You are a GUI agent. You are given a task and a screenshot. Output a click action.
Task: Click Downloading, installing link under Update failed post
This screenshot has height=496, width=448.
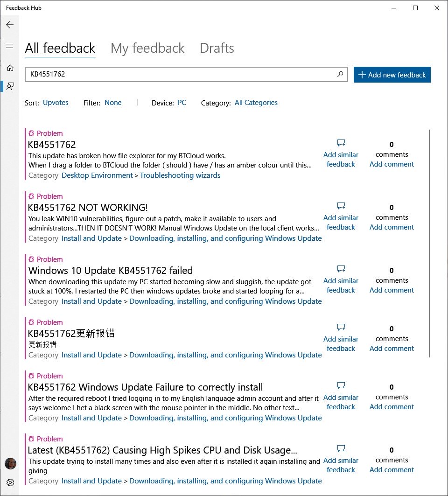point(225,301)
